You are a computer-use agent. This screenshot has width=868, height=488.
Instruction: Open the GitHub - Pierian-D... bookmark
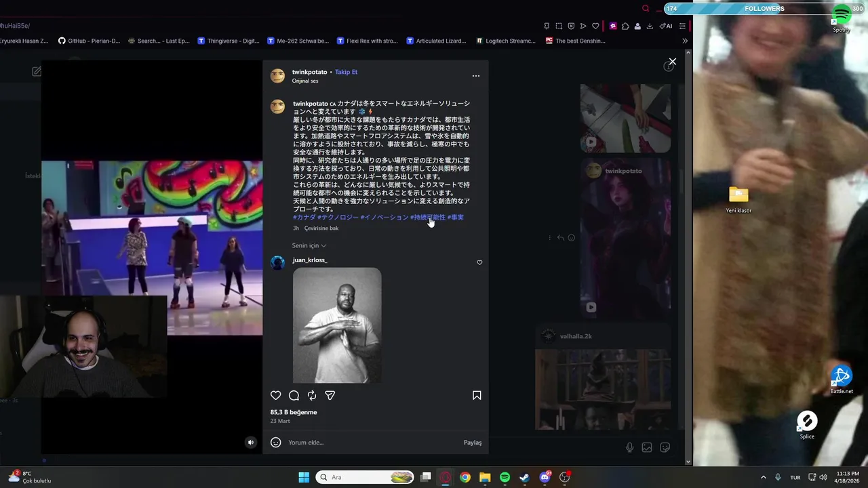[89, 41]
